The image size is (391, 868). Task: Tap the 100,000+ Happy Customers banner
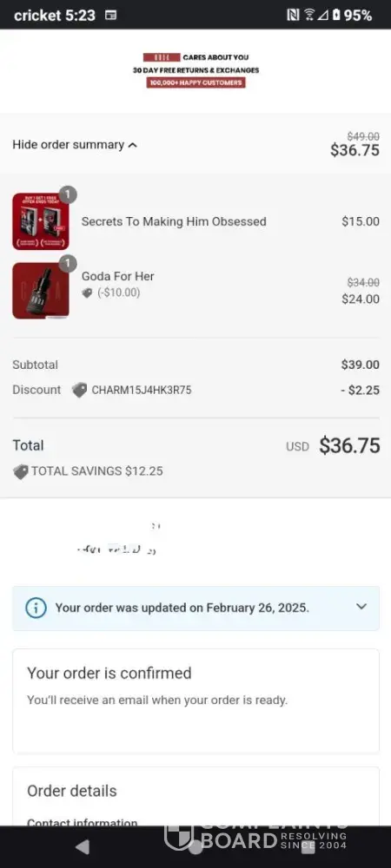[x=196, y=82]
